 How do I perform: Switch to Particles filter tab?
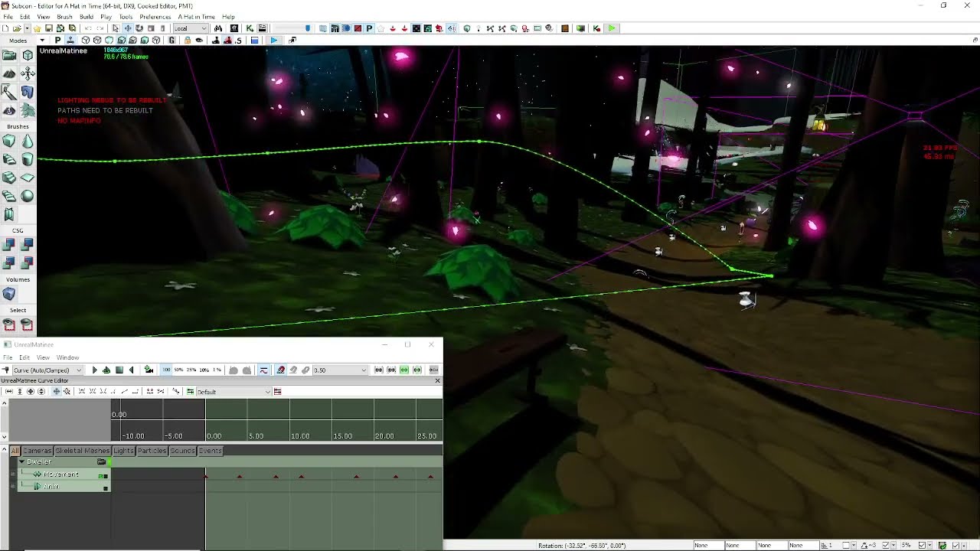coord(152,451)
